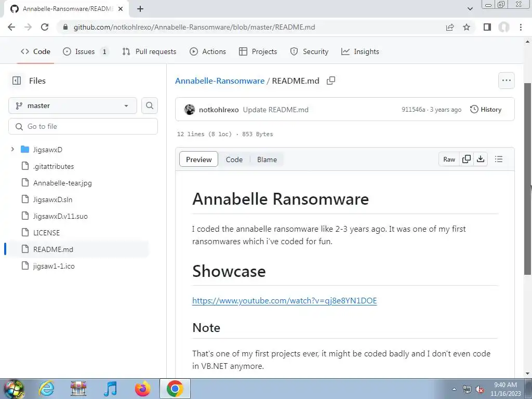Viewport: 532px width, 399px height.
Task: Copy file path icon next to README.md
Action: tap(331, 81)
